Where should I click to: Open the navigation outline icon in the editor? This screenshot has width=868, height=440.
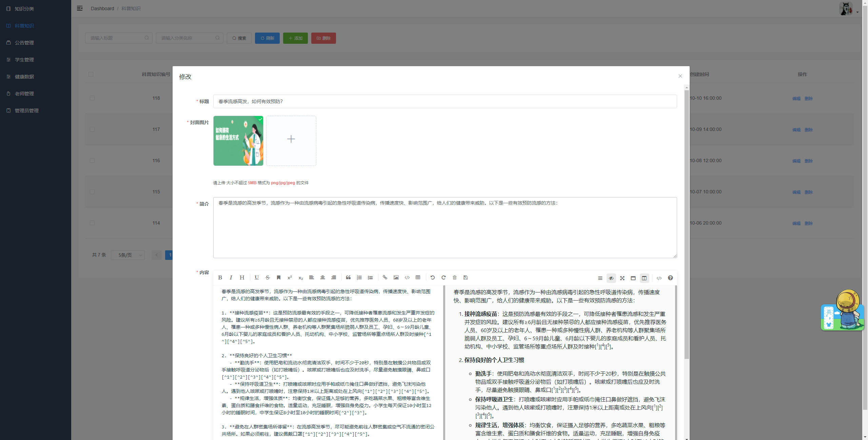pos(600,278)
